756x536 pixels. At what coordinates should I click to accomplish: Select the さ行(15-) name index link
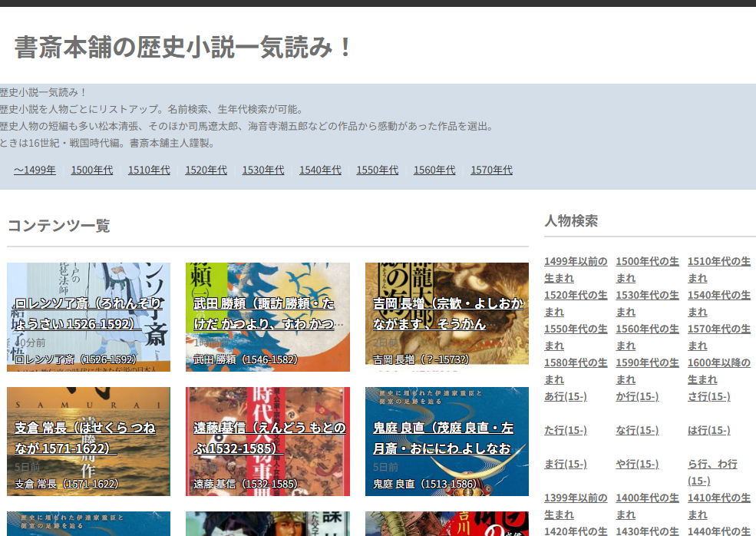tap(708, 396)
